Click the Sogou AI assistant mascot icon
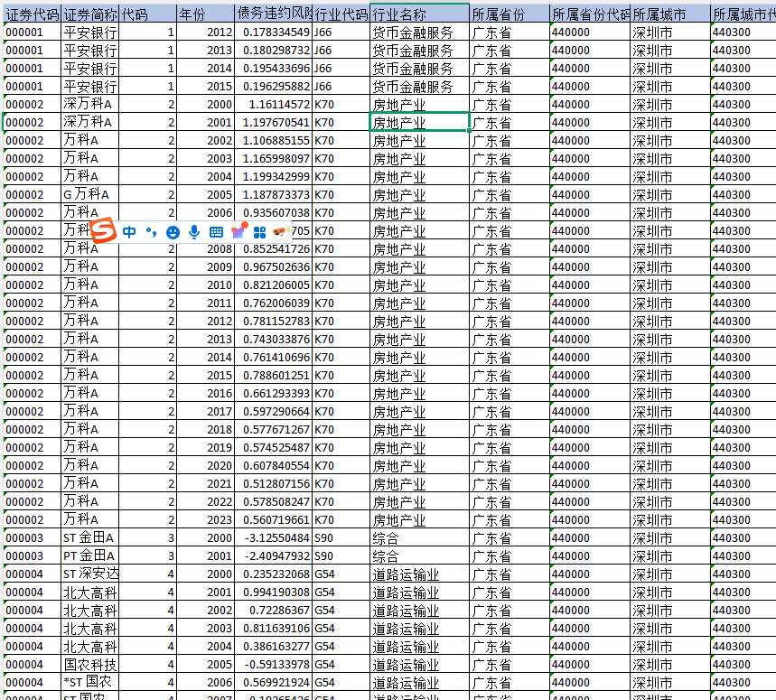Viewport: 776px width, 700px height. coord(279,232)
